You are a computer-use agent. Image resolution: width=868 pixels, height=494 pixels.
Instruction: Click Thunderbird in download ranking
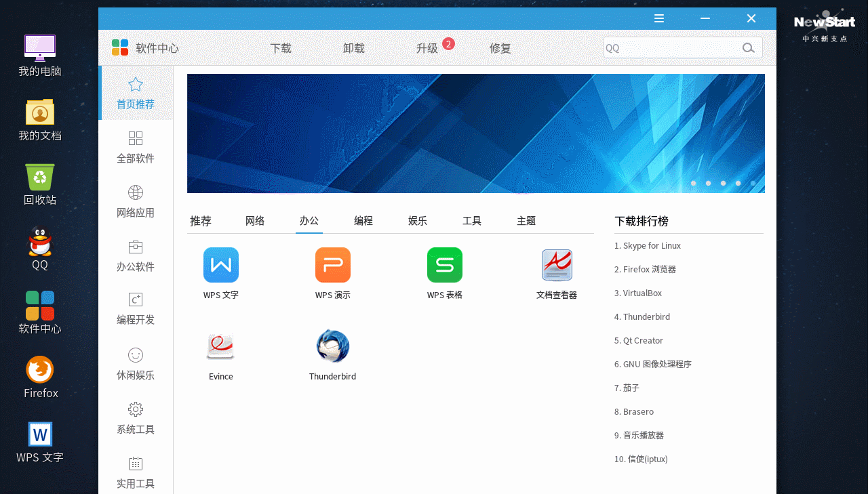point(642,317)
